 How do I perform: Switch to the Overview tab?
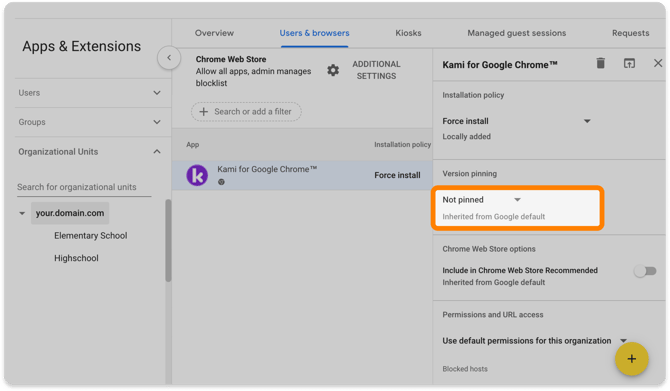[x=214, y=33]
